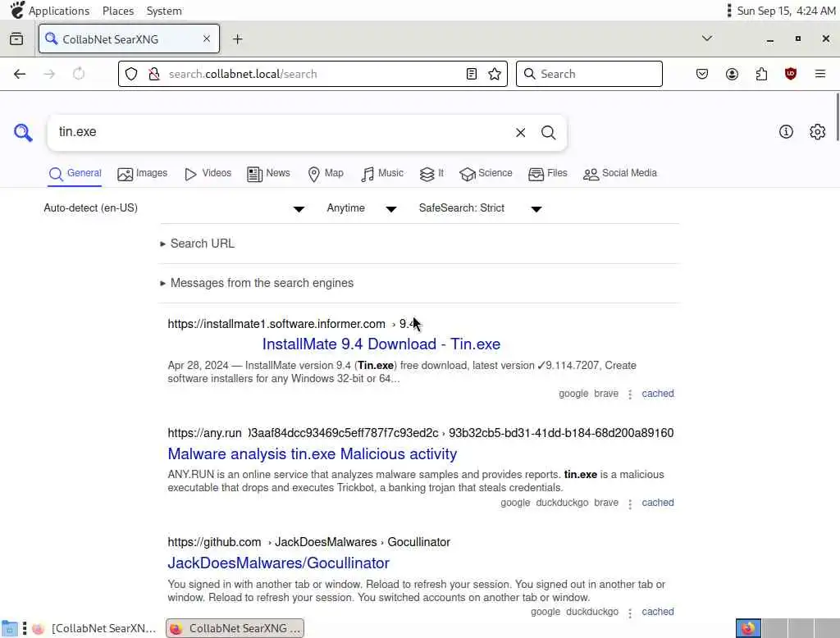
Task: Open the About info icon
Action: 786,132
